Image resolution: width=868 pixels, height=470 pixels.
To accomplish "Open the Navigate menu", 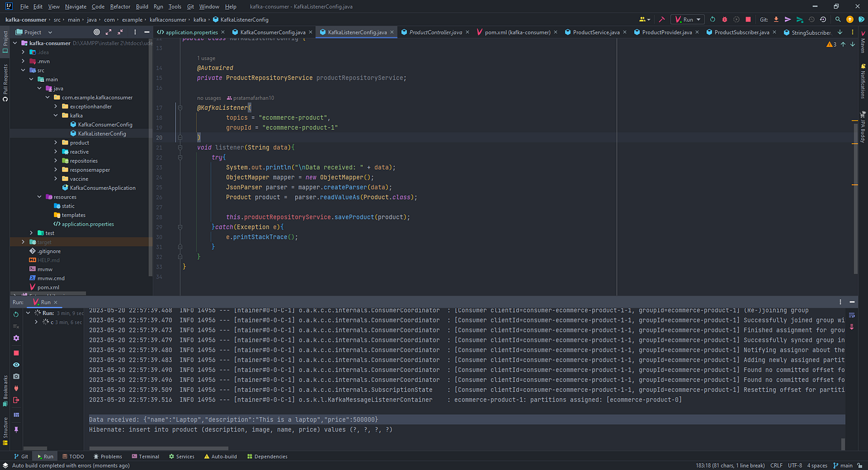I will [76, 6].
